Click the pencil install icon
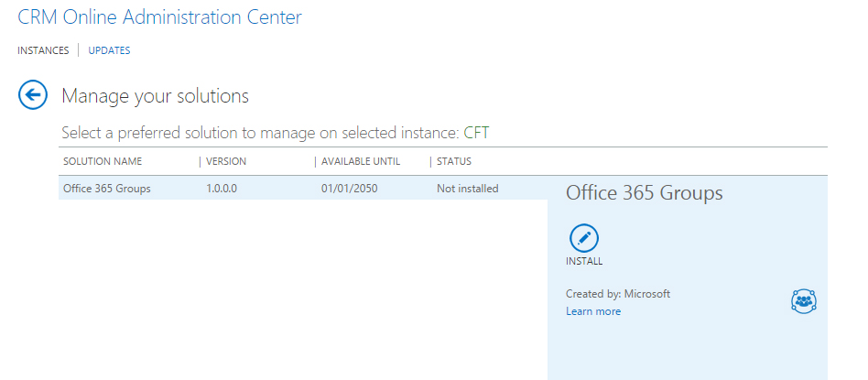868x380 pixels. tap(584, 238)
